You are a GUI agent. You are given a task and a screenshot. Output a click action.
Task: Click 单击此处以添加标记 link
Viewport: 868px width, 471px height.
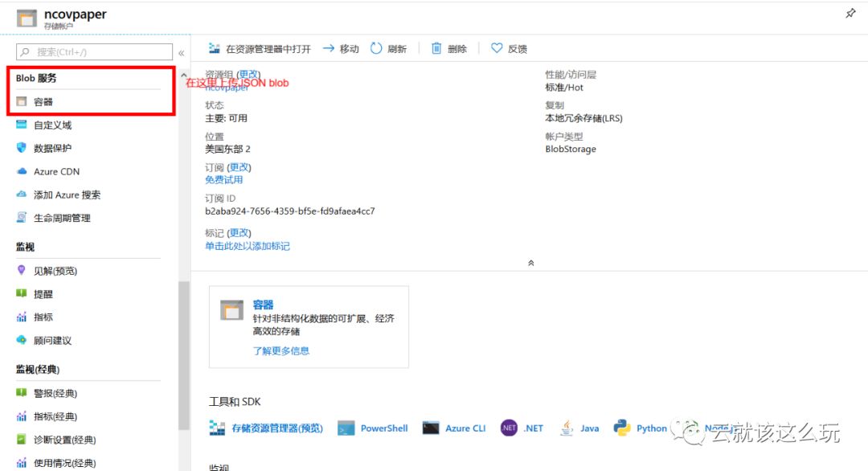coord(248,246)
